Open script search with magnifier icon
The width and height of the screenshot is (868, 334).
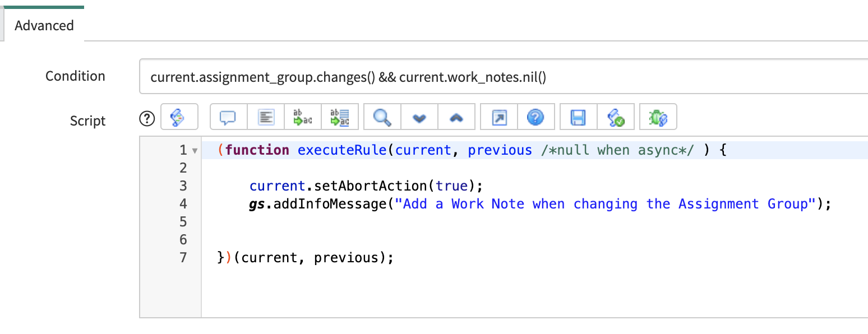(x=382, y=118)
